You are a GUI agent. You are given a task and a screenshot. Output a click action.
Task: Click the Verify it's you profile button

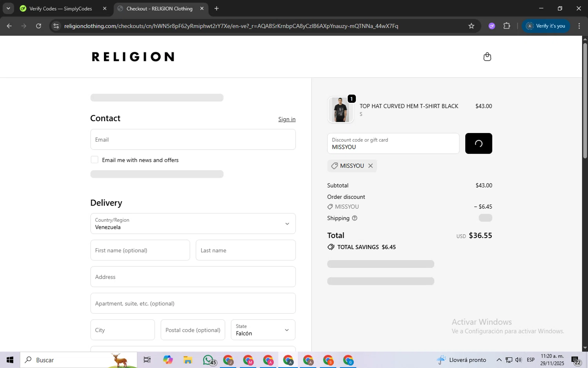(546, 26)
